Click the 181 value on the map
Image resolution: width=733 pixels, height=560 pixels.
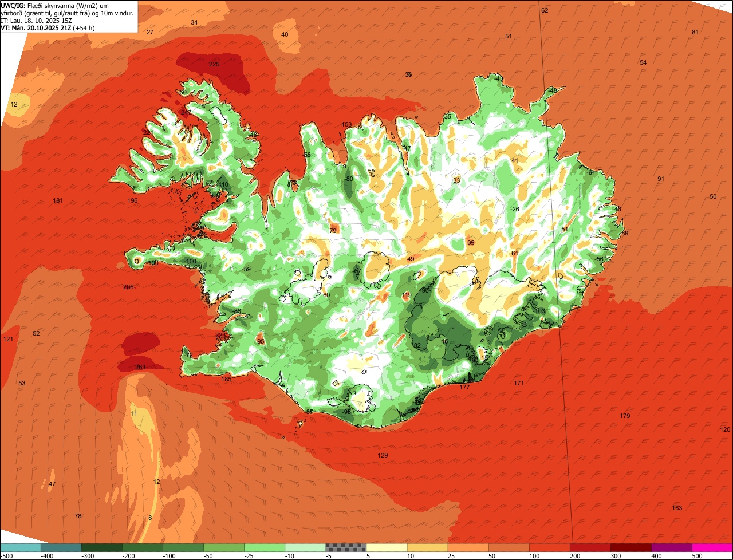(x=58, y=200)
